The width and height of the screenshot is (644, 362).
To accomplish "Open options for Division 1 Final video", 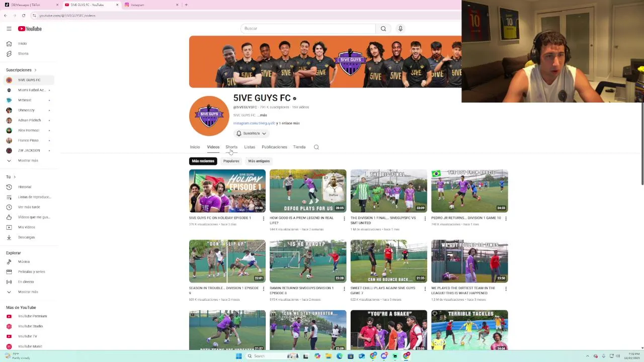I will pos(425,218).
